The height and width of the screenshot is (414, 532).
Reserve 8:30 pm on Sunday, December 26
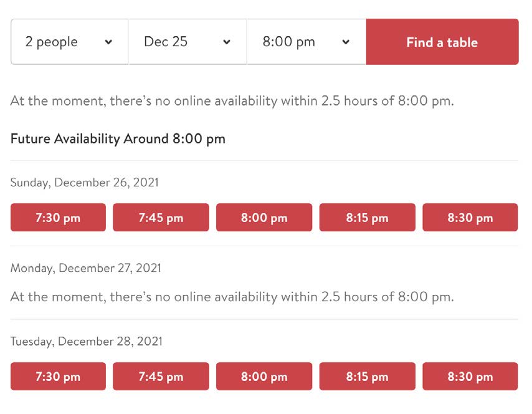470,218
